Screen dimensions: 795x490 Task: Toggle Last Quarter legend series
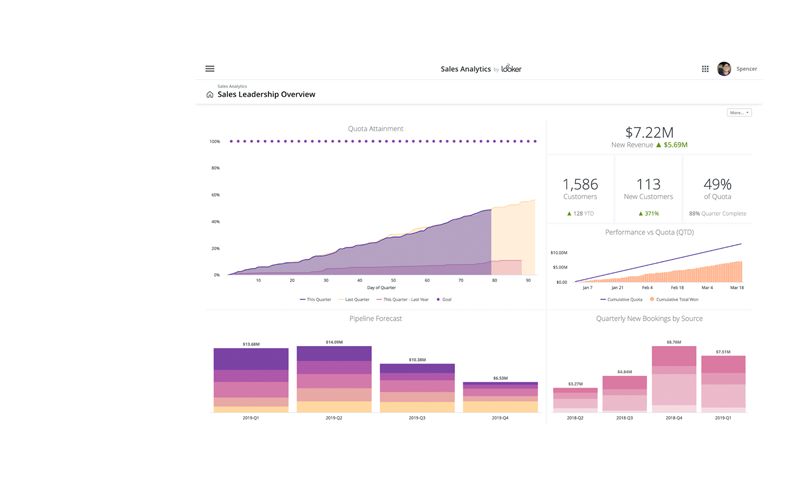tap(353, 299)
